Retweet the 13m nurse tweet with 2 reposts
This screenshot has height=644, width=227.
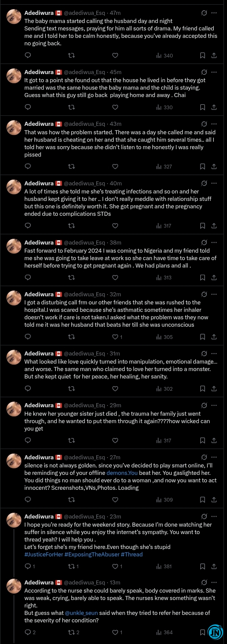click(x=74, y=632)
